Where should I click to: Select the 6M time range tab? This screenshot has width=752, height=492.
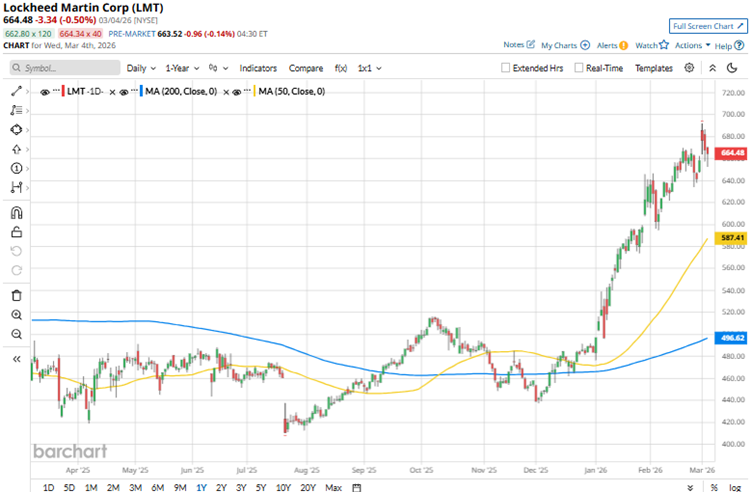(x=157, y=487)
